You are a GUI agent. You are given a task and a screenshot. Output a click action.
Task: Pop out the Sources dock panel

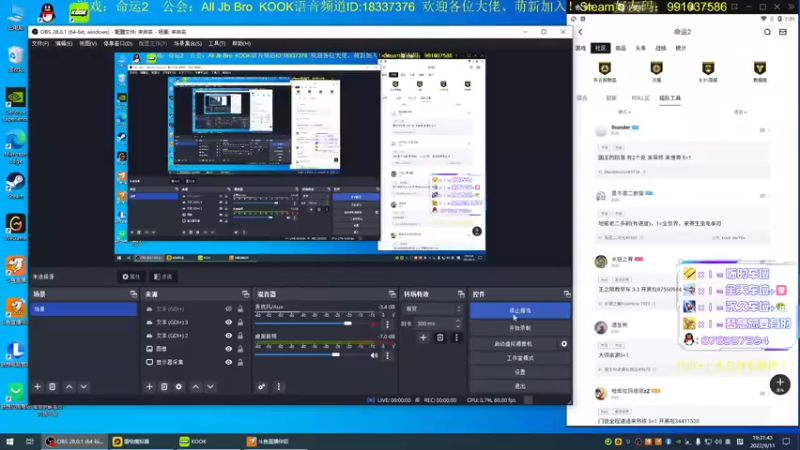[245, 294]
